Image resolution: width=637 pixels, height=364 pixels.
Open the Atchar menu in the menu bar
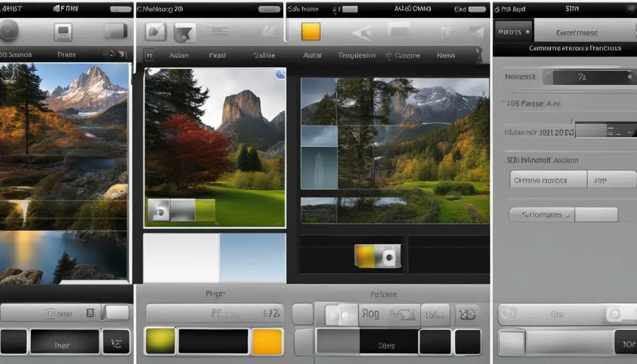313,55
